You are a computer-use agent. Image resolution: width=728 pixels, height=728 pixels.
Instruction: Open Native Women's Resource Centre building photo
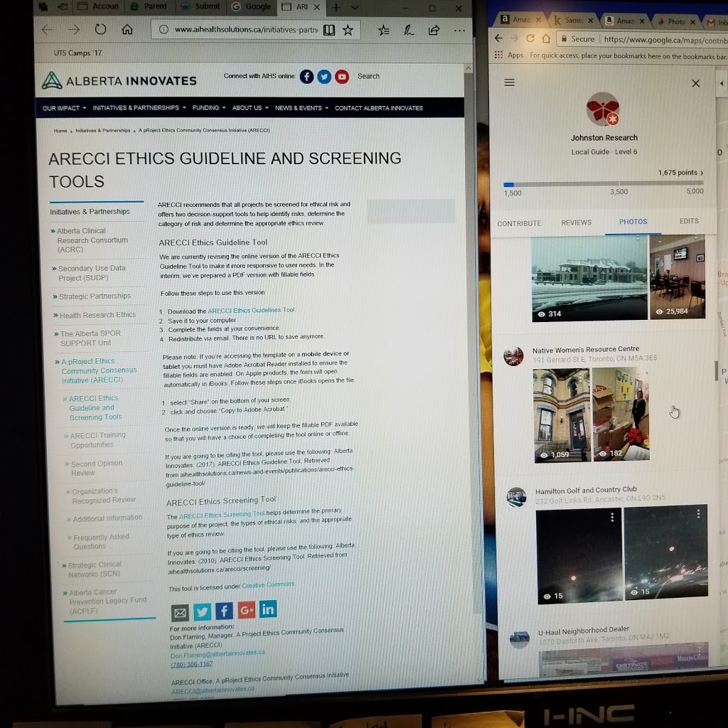click(x=562, y=415)
